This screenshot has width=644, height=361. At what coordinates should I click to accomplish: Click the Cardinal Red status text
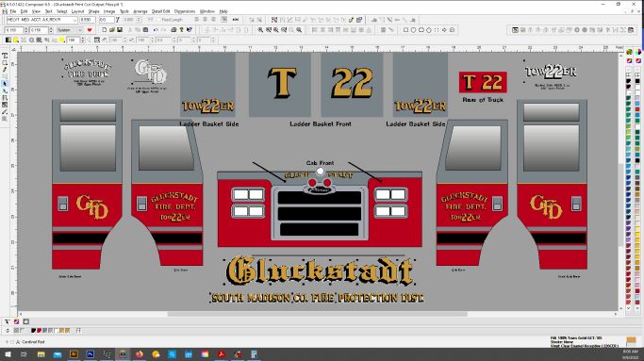33,342
